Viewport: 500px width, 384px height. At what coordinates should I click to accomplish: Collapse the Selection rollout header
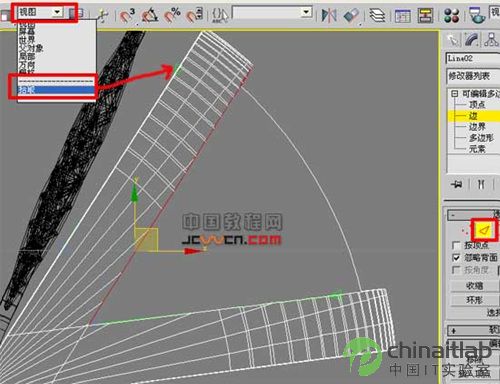click(x=473, y=215)
